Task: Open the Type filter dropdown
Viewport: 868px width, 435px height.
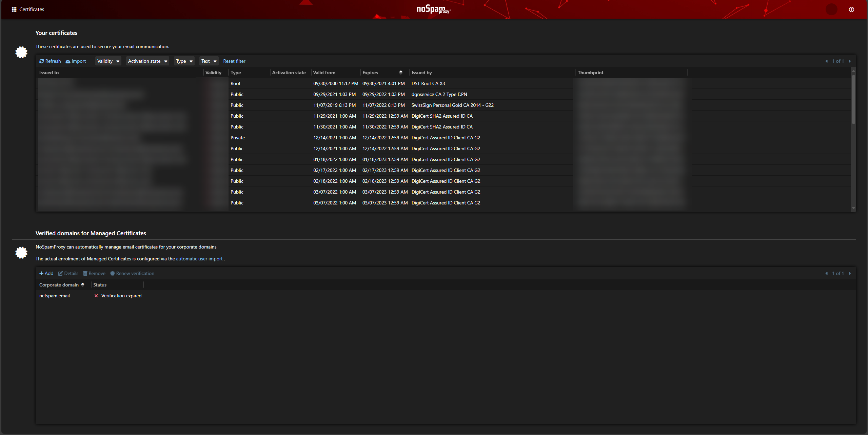Action: [x=184, y=61]
